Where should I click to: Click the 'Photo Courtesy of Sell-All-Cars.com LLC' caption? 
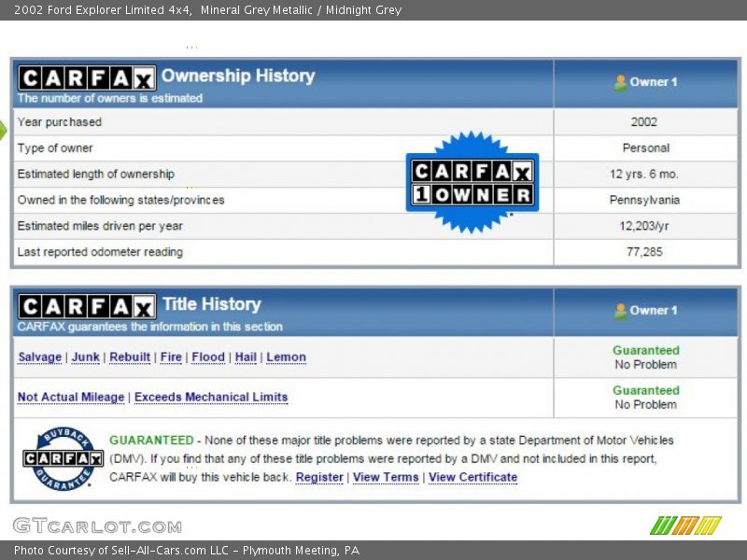pyautogui.click(x=121, y=551)
